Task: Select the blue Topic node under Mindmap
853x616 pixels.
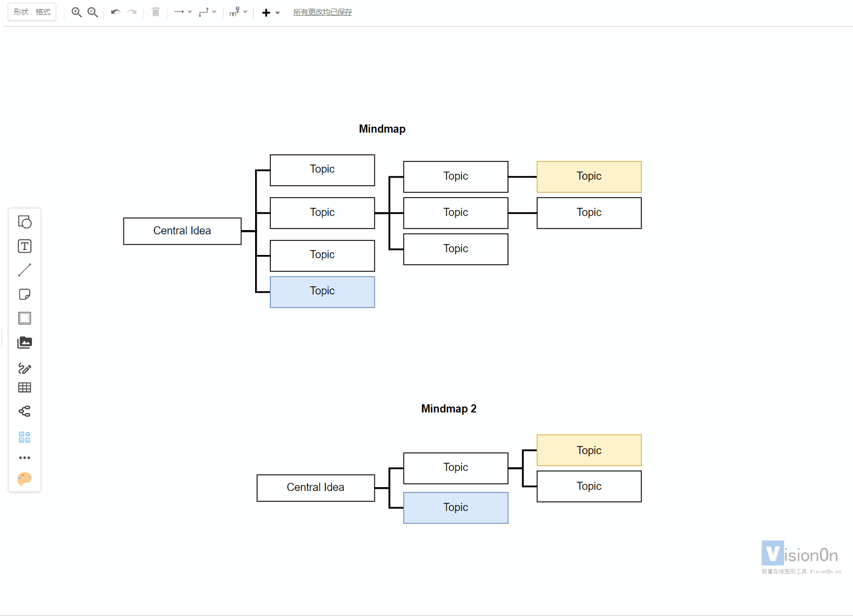Action: click(322, 292)
